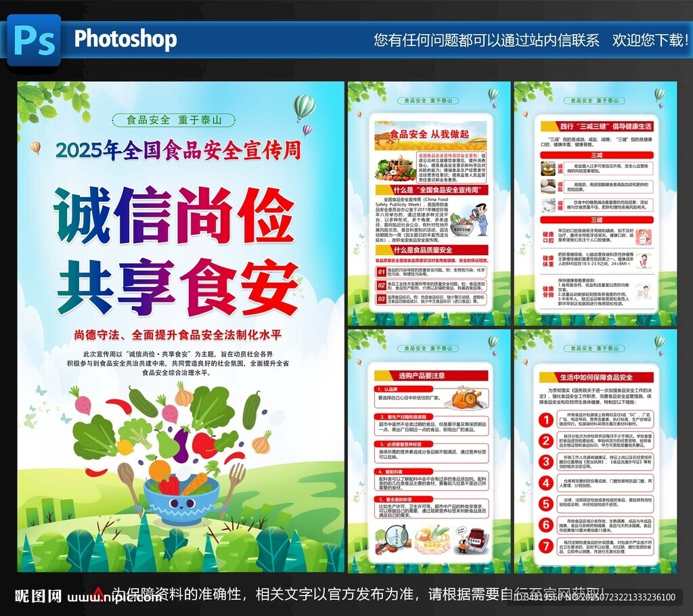Image resolution: width=693 pixels, height=616 pixels.
Task: Open the 食品安全 从我做起 poster preview
Action: (x=429, y=204)
